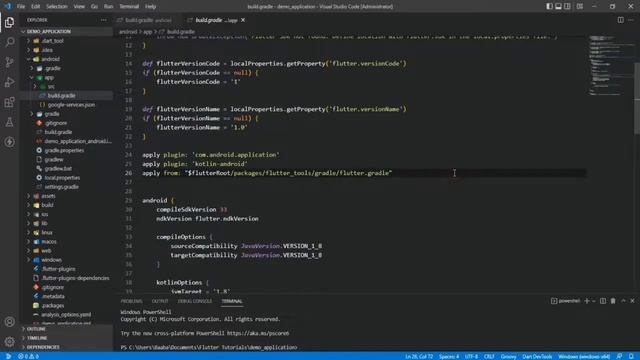Change Spaces: 4 indentation setting

coord(449,356)
